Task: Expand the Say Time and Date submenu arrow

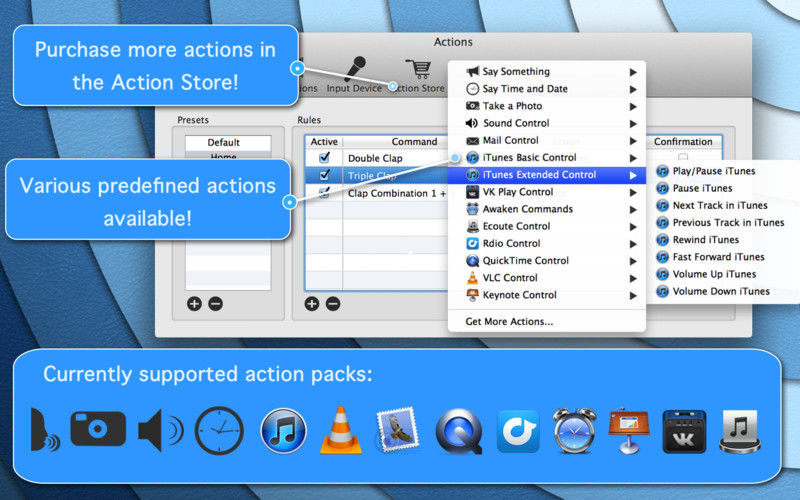Action: tap(633, 89)
